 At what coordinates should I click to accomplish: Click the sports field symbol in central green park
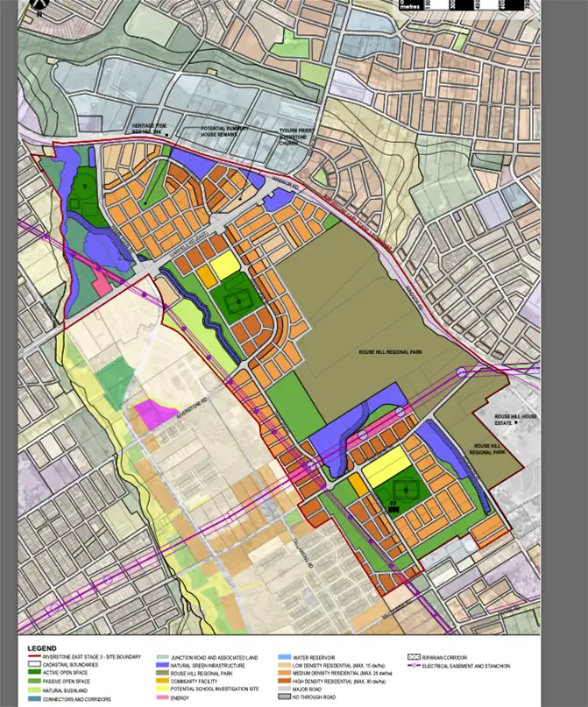click(234, 304)
